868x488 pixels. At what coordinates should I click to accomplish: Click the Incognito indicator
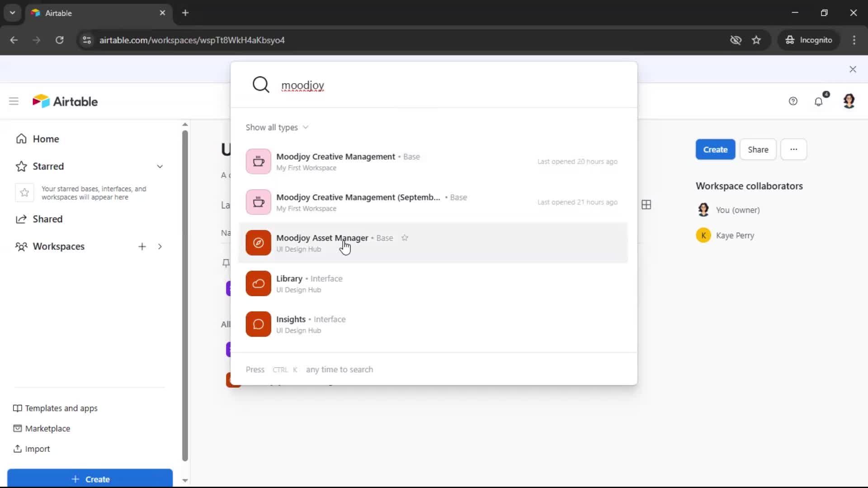pyautogui.click(x=809, y=40)
